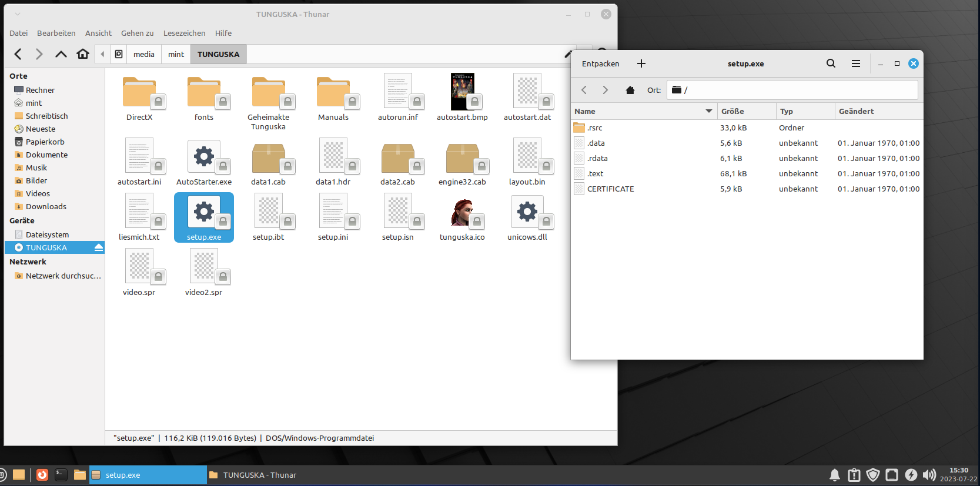
Task: Select setup.exe in Thunar
Action: click(x=204, y=218)
